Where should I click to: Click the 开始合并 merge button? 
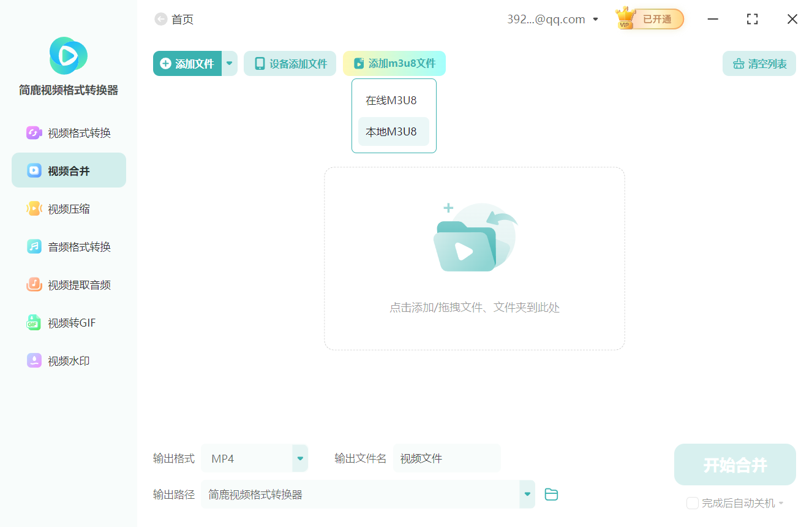pyautogui.click(x=734, y=464)
